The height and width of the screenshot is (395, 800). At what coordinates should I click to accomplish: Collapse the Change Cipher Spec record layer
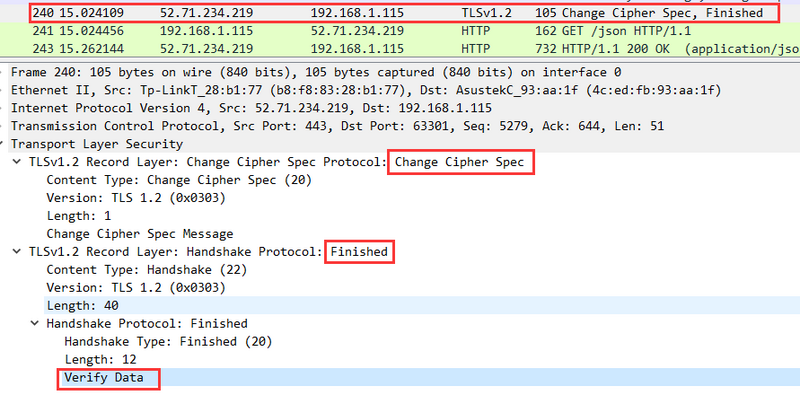click(x=18, y=162)
